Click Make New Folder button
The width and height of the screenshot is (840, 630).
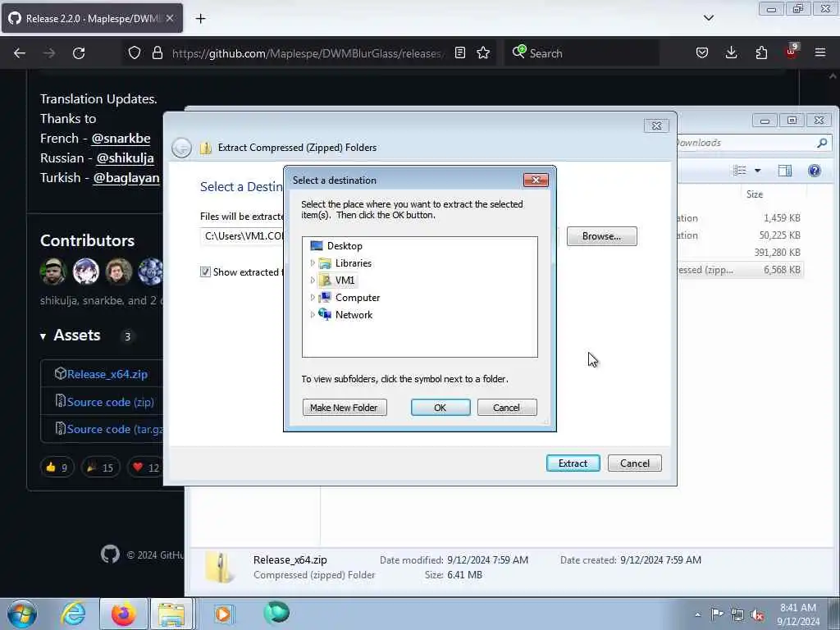345,408
